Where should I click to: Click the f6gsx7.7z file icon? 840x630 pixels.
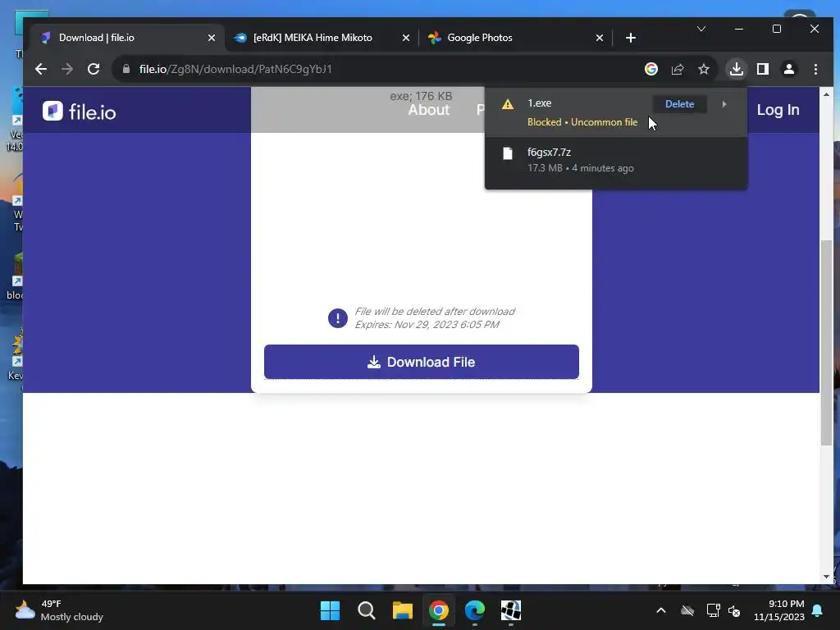point(507,153)
